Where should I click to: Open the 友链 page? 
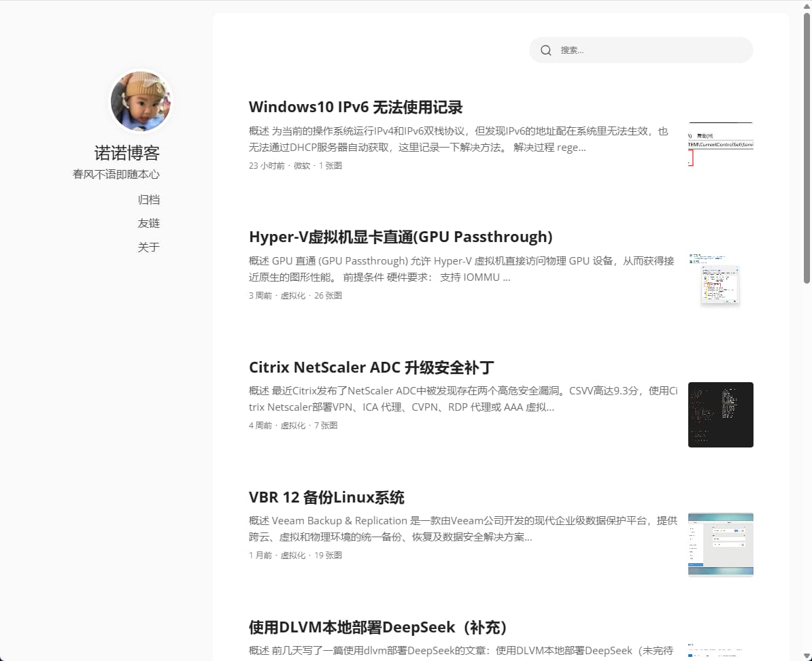tap(149, 223)
